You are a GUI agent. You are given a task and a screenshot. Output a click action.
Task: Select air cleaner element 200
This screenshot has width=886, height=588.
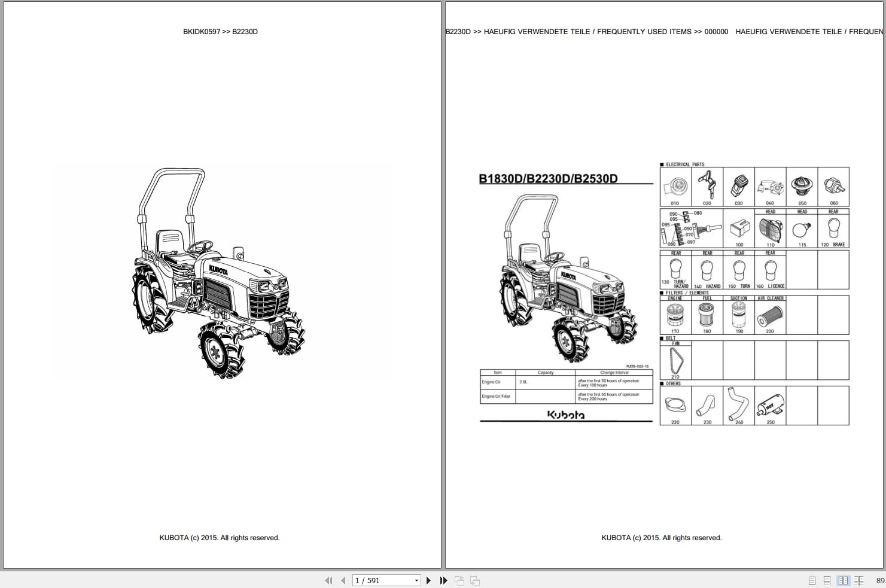point(771,315)
